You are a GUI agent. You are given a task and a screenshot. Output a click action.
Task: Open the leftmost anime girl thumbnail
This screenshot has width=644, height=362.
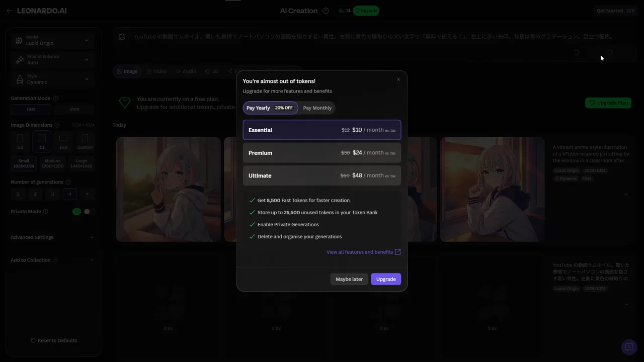169,190
